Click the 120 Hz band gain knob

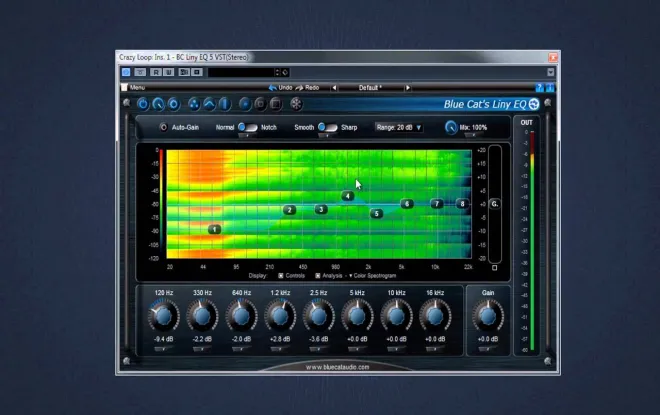[164, 316]
